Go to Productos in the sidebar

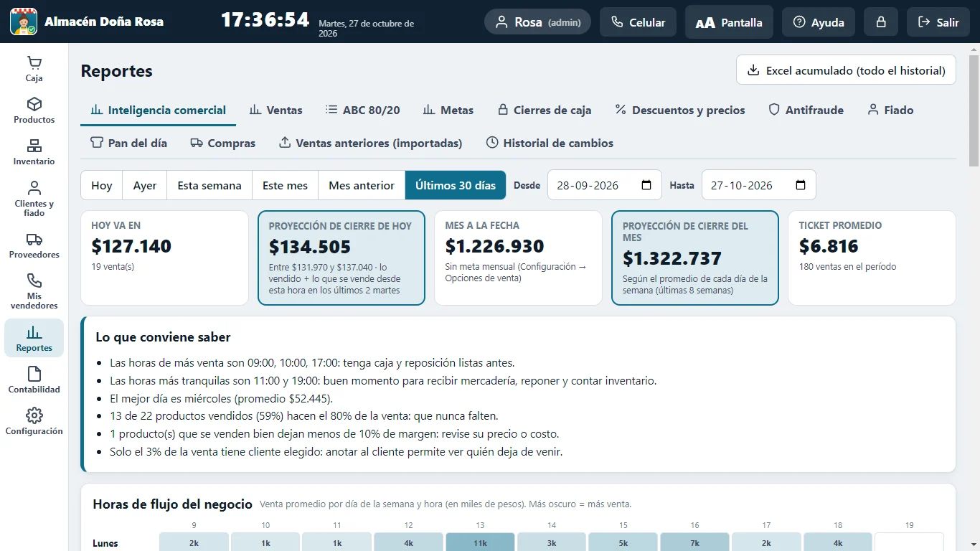click(34, 110)
